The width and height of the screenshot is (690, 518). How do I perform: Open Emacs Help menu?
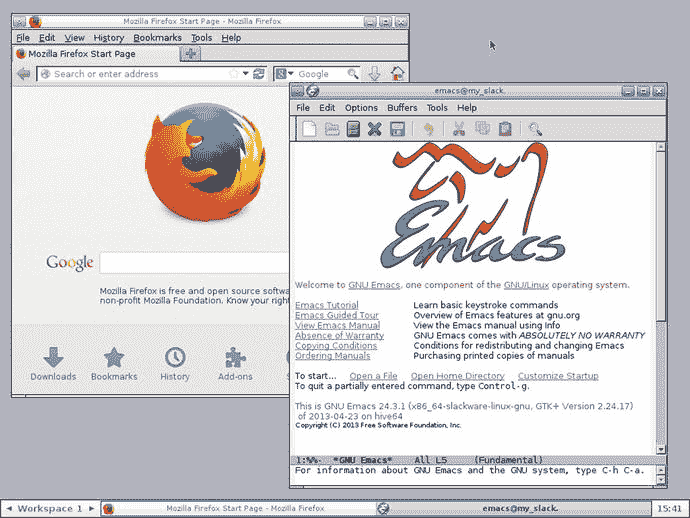pos(466,108)
